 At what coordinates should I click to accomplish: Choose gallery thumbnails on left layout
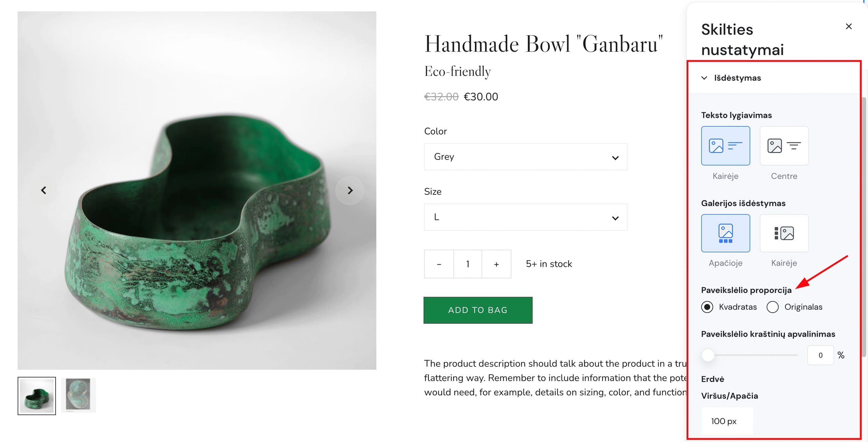(784, 233)
